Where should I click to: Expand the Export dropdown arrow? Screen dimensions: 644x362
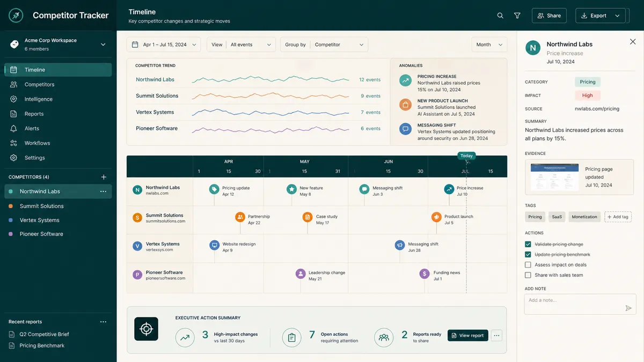(x=617, y=16)
